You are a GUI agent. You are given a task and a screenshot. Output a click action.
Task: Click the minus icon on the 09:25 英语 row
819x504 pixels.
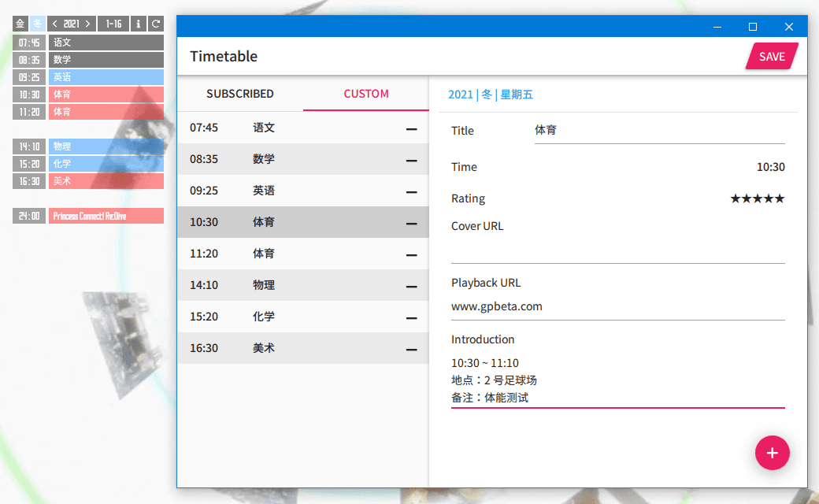point(412,191)
